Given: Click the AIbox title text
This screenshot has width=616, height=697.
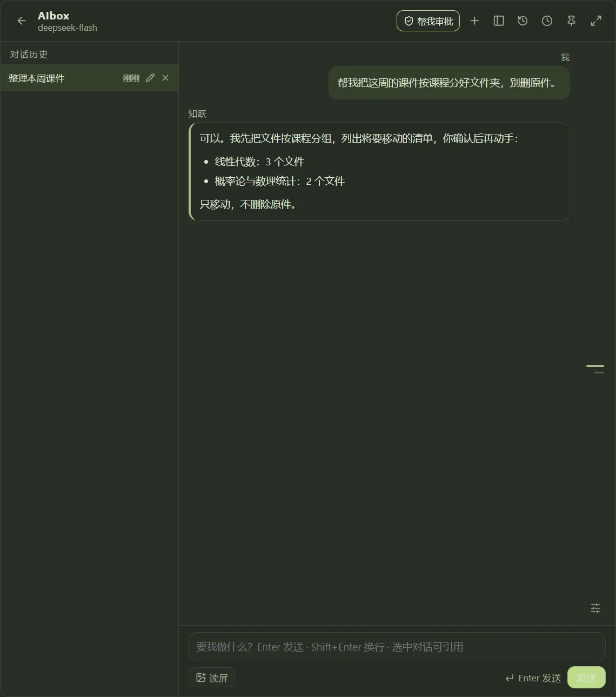Looking at the screenshot, I should click(x=53, y=16).
